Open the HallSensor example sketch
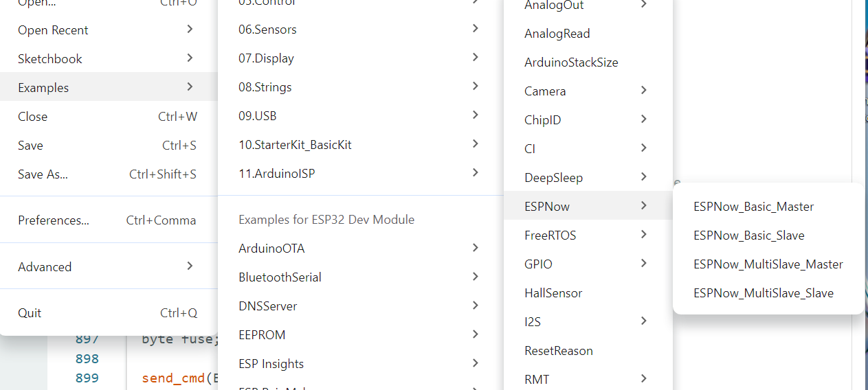This screenshot has height=390, width=868. click(553, 293)
